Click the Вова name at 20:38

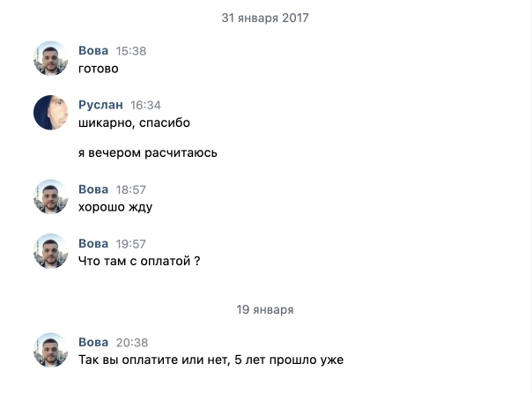click(93, 343)
